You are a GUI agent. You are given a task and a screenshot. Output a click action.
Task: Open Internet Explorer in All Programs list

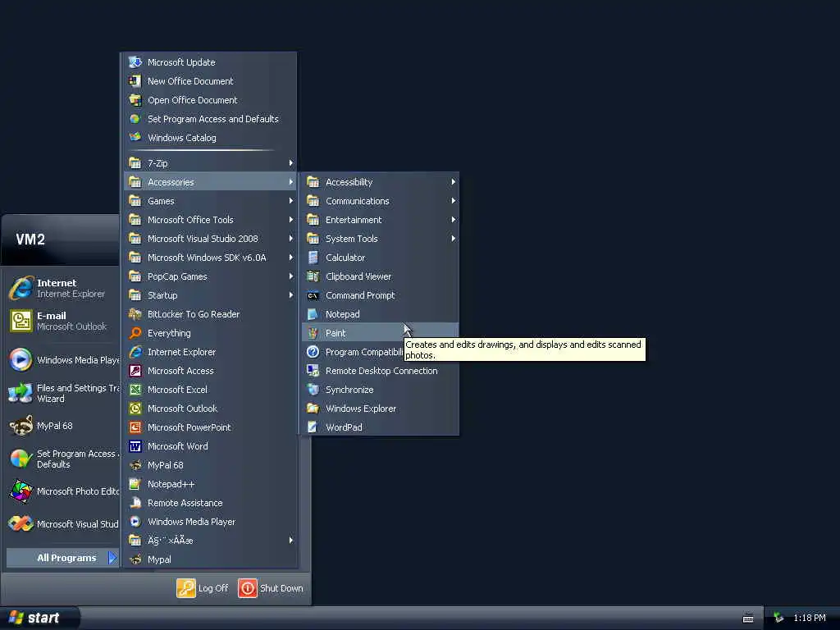[x=211, y=352]
